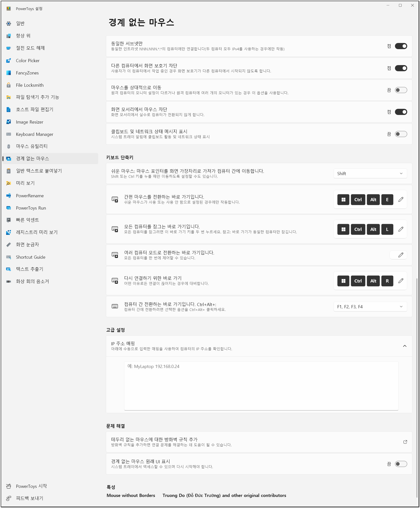Image resolution: width=420 pixels, height=508 pixels.
Task: Toggle 동일한 서브넷만 switch off
Action: coord(401,46)
